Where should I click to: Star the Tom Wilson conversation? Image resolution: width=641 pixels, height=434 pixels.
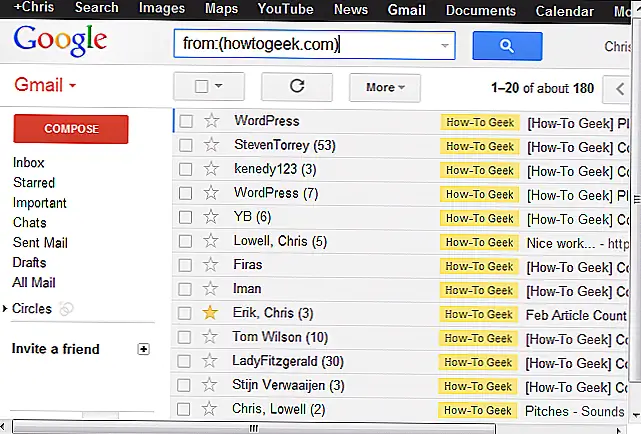(211, 337)
